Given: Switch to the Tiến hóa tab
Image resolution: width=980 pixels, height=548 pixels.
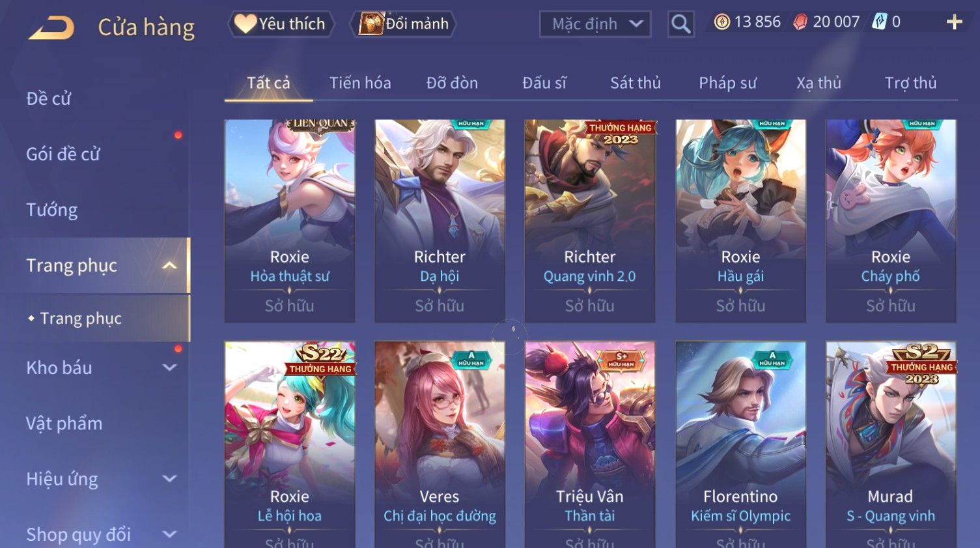Looking at the screenshot, I should (360, 83).
